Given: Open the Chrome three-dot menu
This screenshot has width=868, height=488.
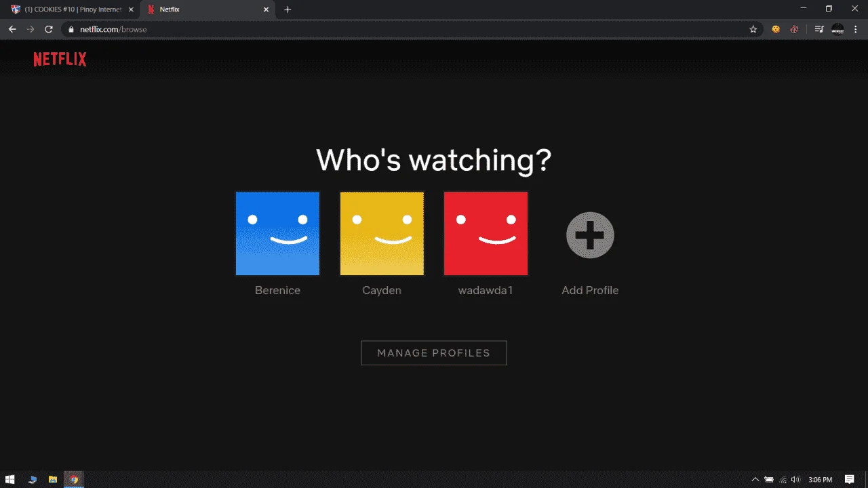Looking at the screenshot, I should [856, 29].
